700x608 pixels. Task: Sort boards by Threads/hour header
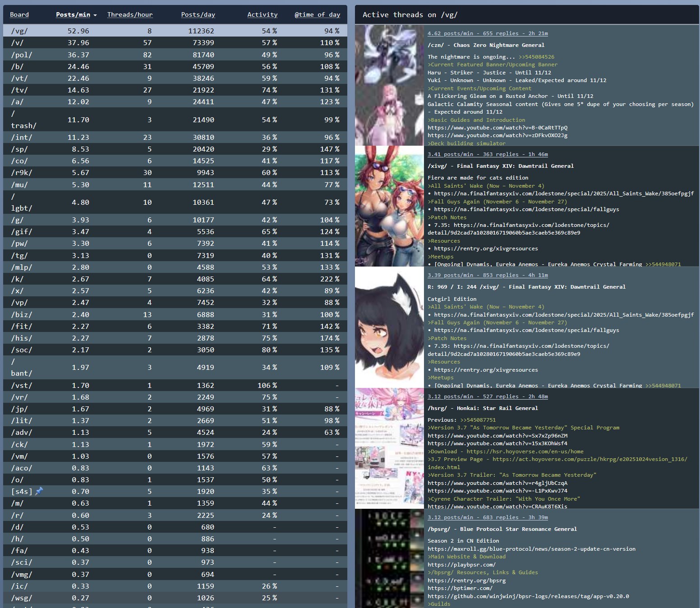point(130,14)
